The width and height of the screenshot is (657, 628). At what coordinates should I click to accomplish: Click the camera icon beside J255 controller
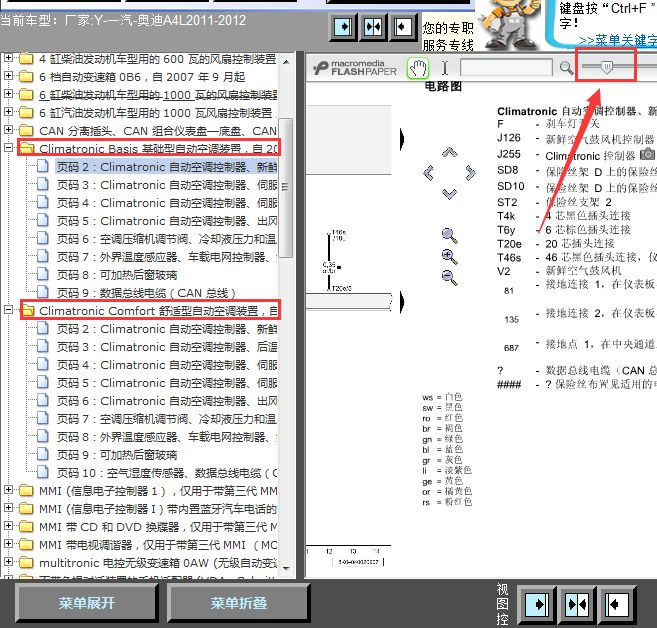(647, 154)
